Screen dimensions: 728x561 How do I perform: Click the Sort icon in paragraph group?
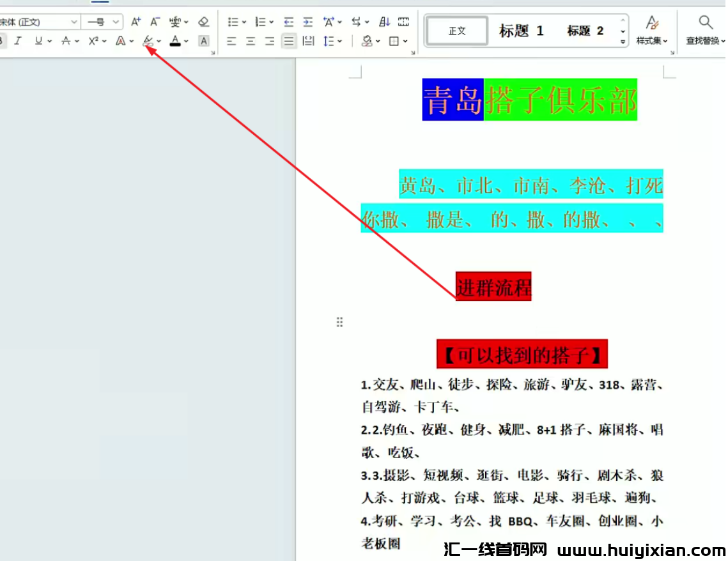[x=383, y=22]
